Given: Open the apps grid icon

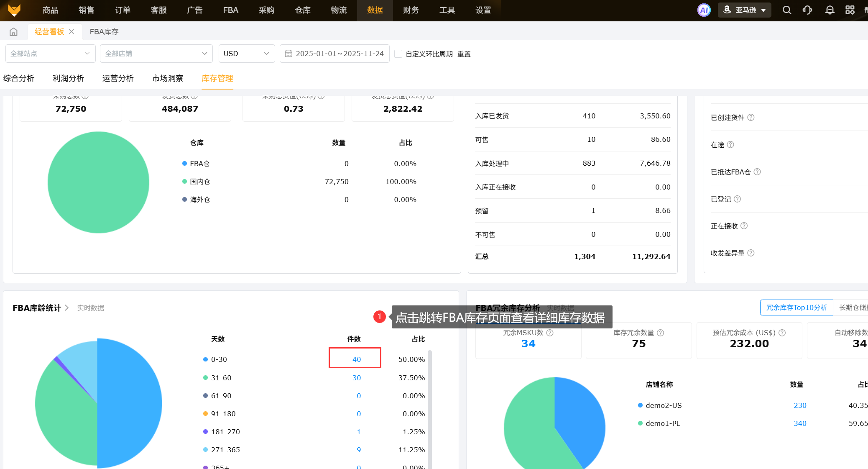Looking at the screenshot, I should pyautogui.click(x=850, y=10).
